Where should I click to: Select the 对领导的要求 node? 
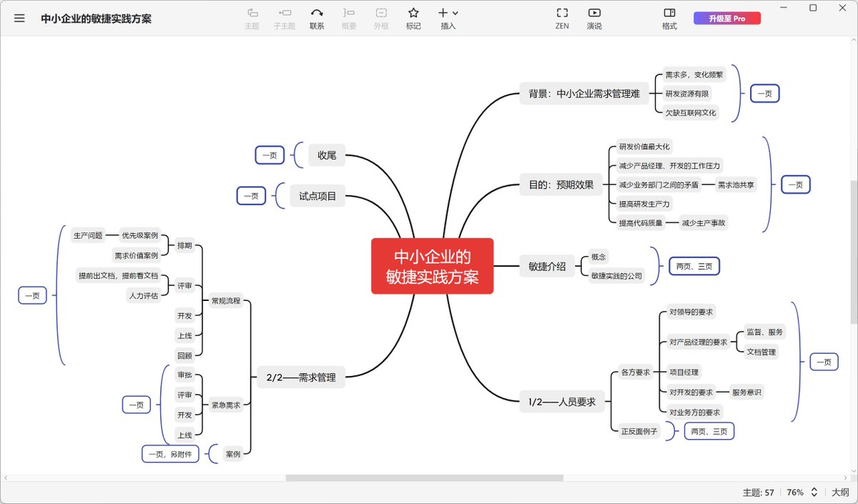(x=691, y=312)
